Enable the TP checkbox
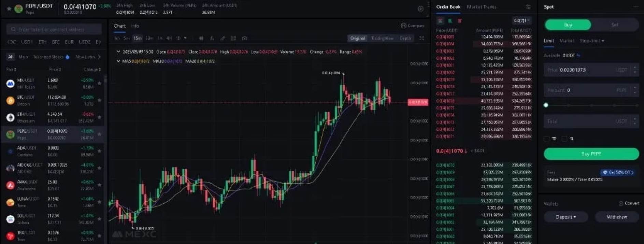Image resolution: width=644 pixels, height=244 pixels. [547, 139]
